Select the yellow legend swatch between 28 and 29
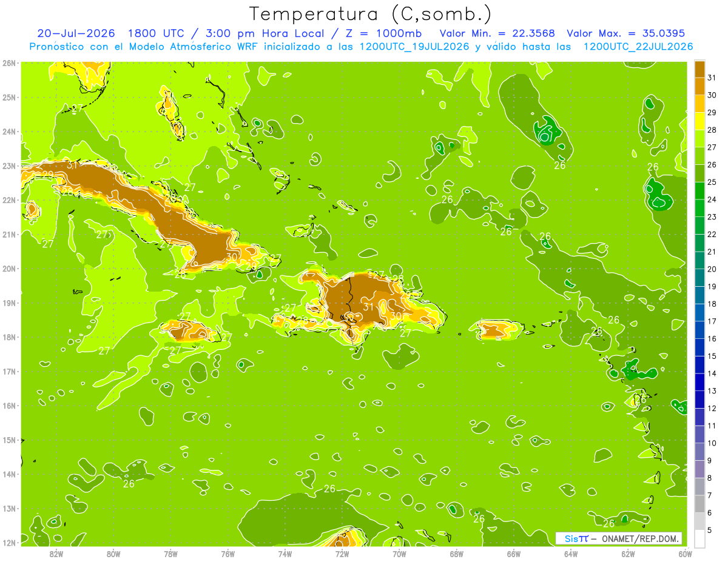Viewport: 728px width, 562px height. tap(699, 121)
